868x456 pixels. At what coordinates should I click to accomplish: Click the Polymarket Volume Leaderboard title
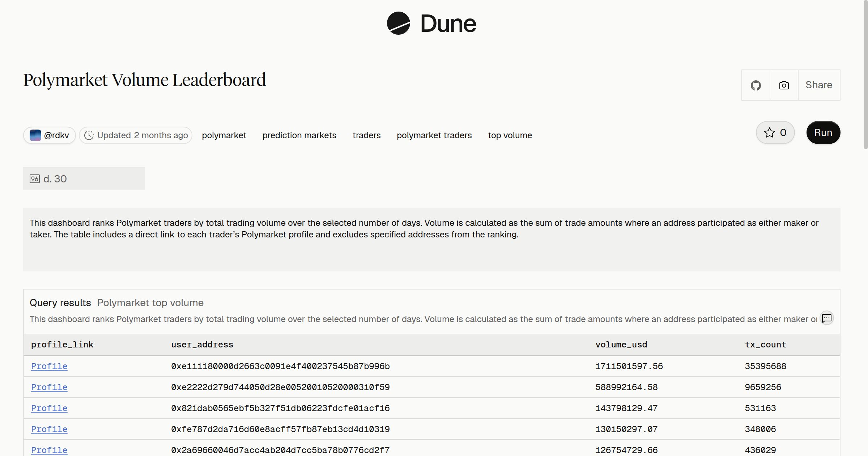click(145, 80)
